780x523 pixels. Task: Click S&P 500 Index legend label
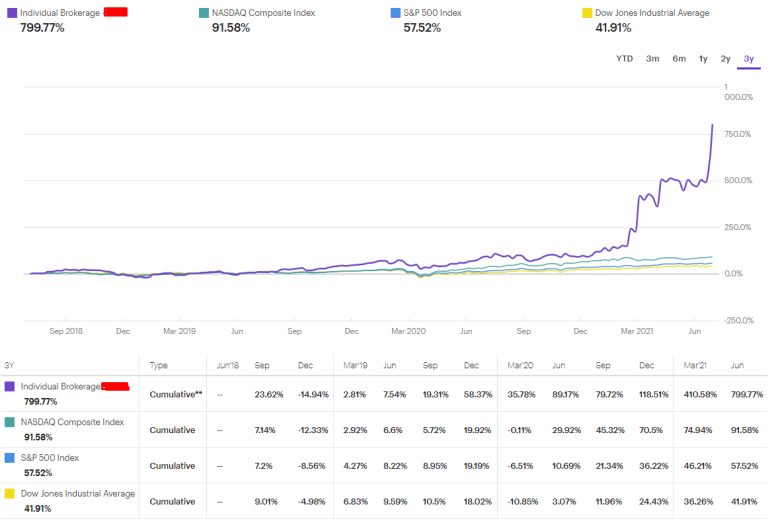click(432, 13)
